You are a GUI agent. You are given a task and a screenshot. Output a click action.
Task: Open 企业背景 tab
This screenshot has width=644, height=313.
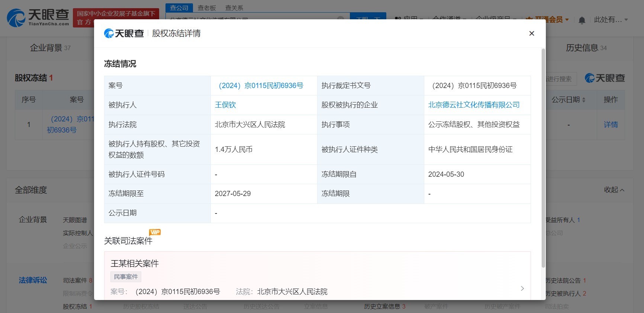click(x=50, y=48)
